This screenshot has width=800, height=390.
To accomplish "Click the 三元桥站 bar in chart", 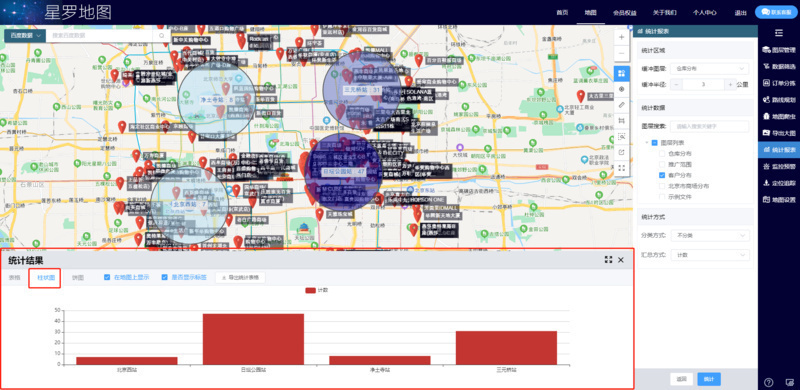I will click(x=506, y=348).
